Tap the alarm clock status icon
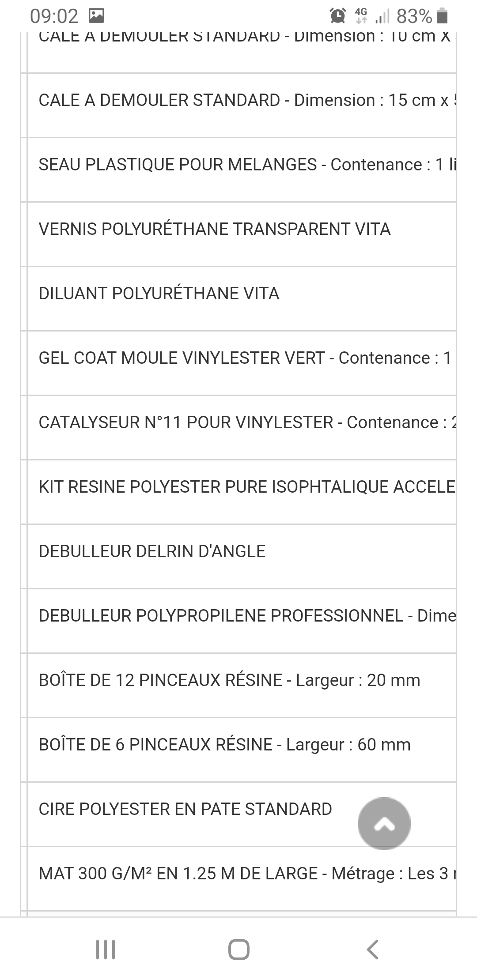 (338, 16)
